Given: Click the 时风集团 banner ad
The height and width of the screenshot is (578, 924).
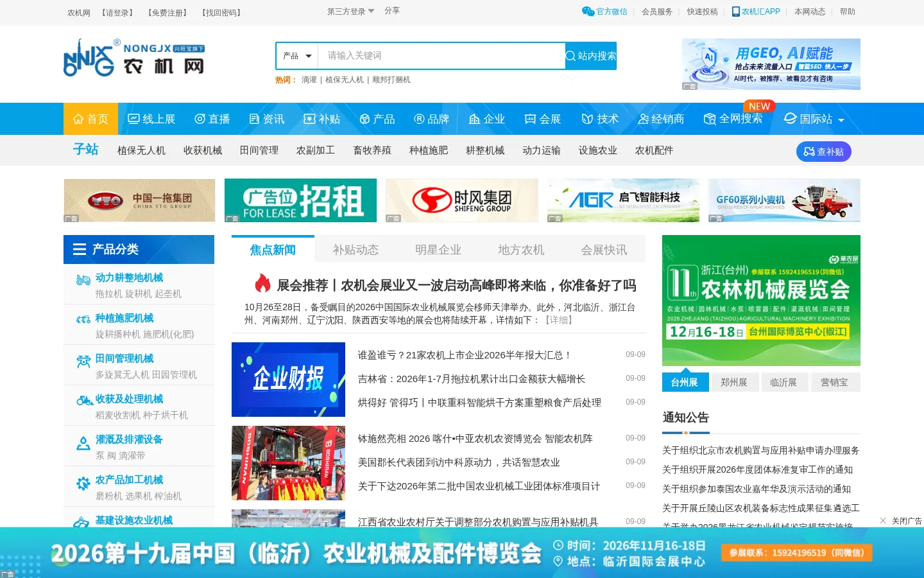Looking at the screenshot, I should 462,200.
